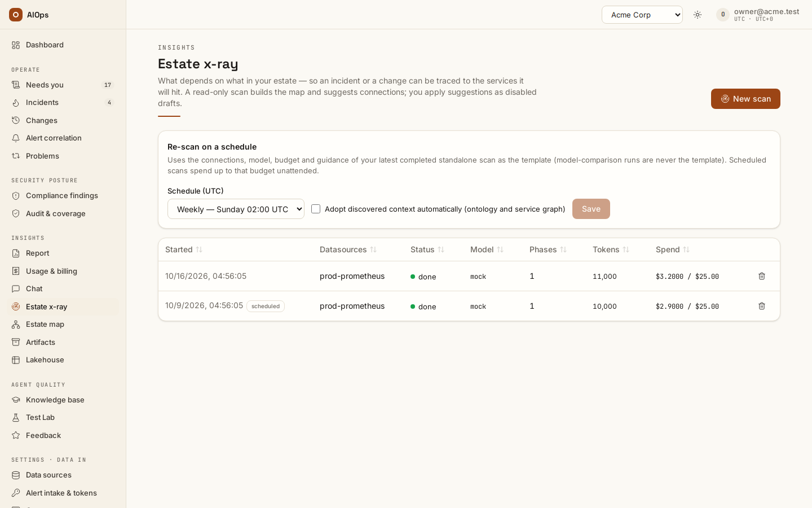Click the Estate map network icon
The width and height of the screenshot is (812, 508).
(16, 325)
